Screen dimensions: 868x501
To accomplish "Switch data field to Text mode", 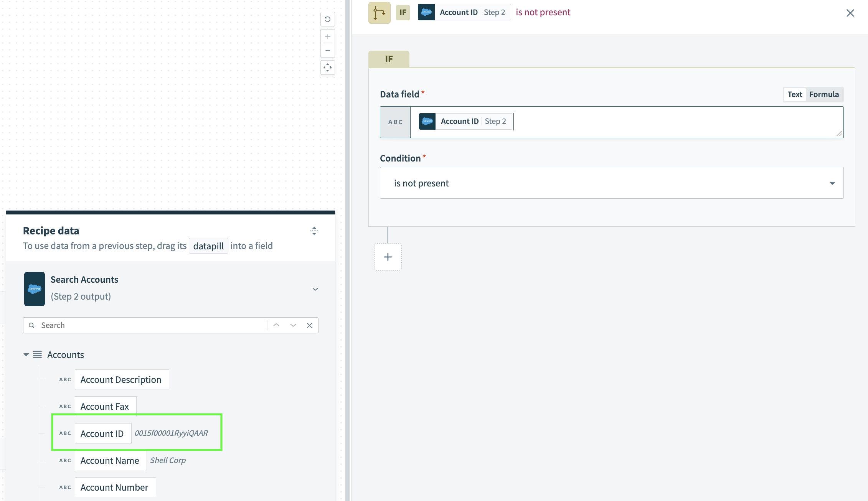I will 794,94.
